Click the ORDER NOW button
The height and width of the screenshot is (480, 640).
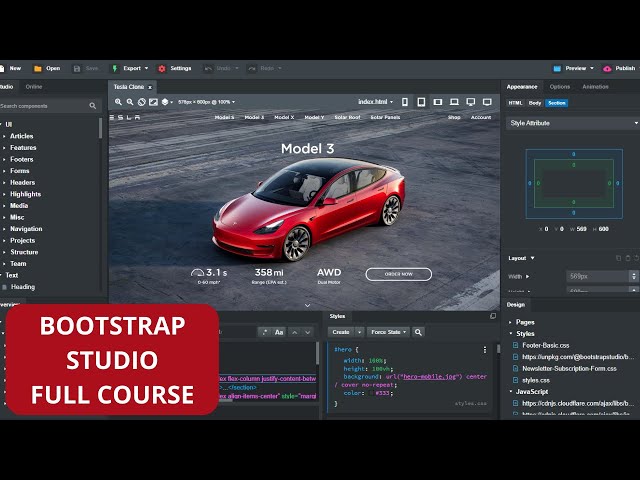[398, 274]
